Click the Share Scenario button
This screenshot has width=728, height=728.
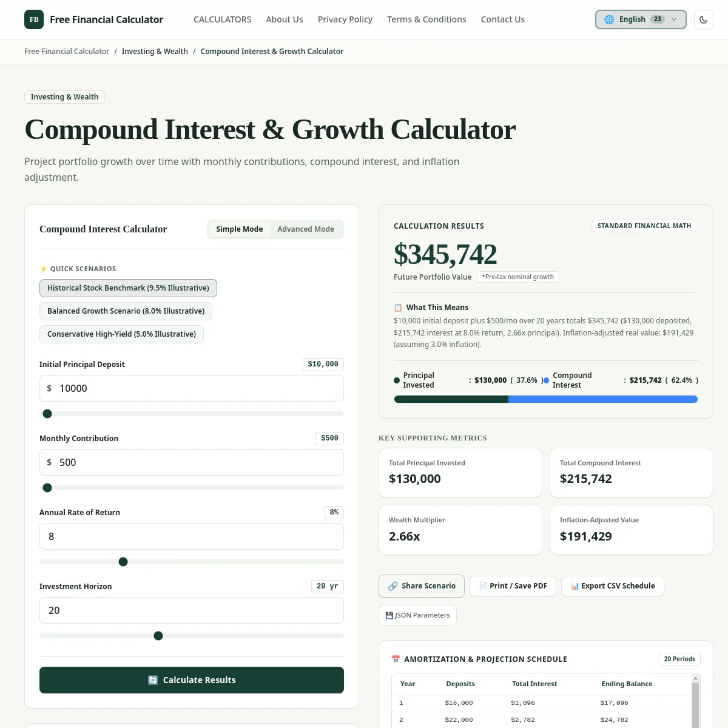[x=422, y=586]
